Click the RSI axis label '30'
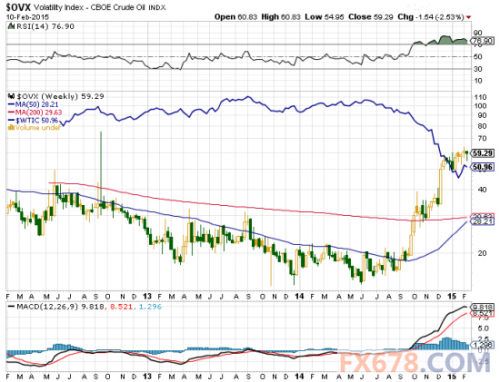 click(x=478, y=69)
